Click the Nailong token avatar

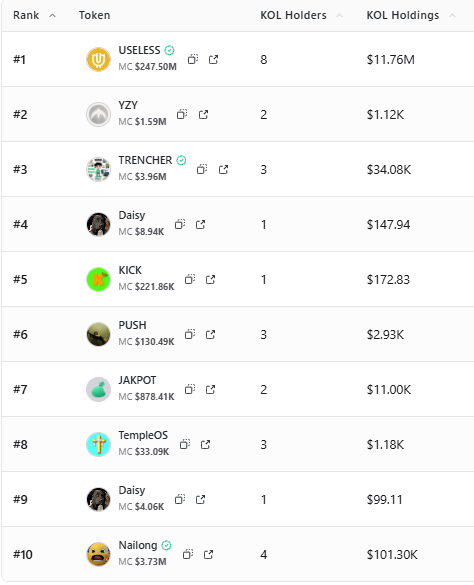click(x=99, y=554)
